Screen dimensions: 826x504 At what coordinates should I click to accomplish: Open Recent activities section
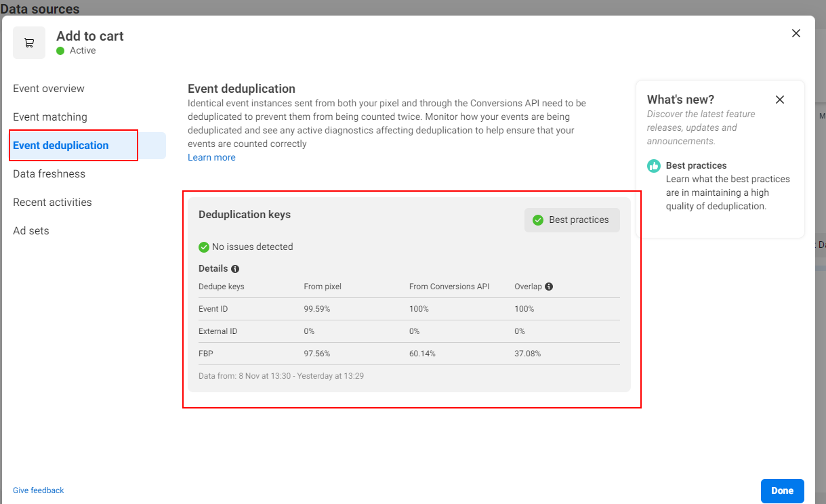52,203
